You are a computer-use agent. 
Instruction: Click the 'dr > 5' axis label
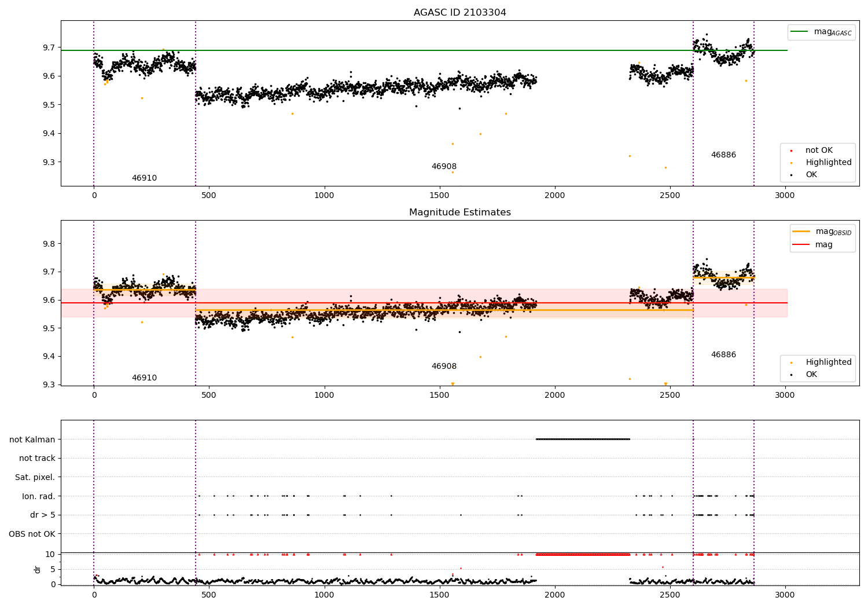tap(43, 515)
